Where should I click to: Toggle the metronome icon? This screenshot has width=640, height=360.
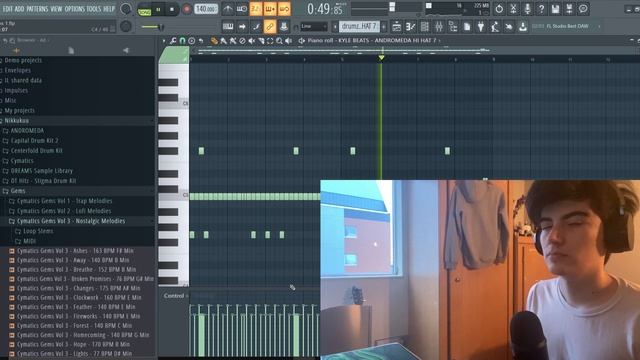click(x=228, y=9)
